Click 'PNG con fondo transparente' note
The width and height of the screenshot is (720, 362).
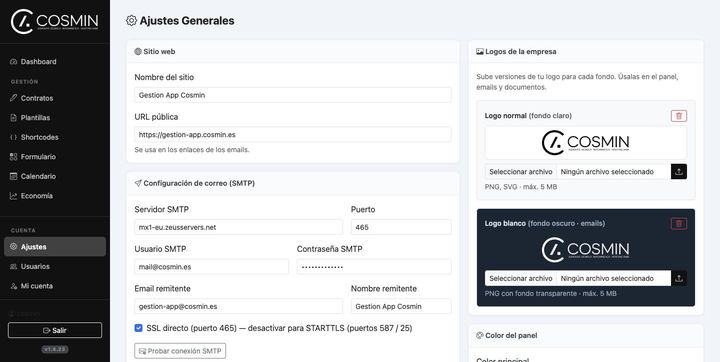pyautogui.click(x=551, y=293)
